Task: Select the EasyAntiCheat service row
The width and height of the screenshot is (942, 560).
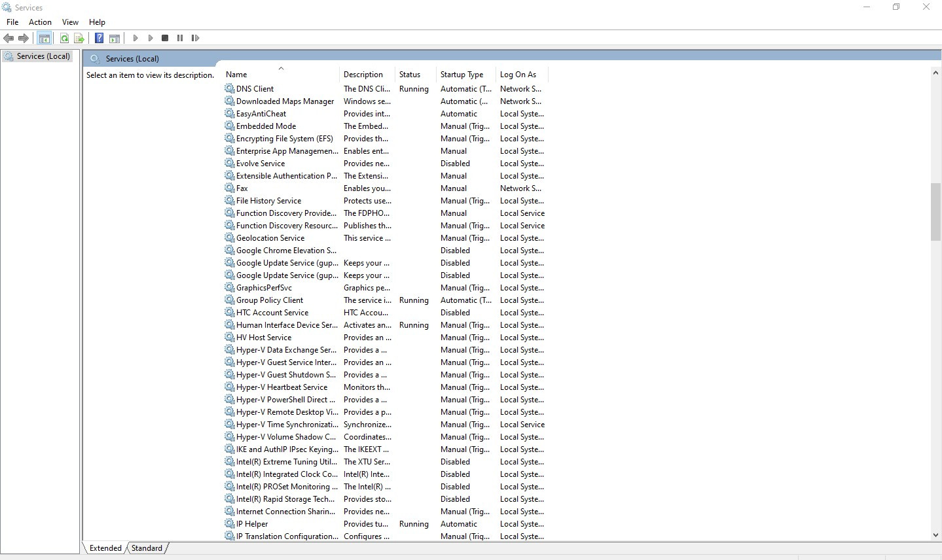Action: pos(261,114)
